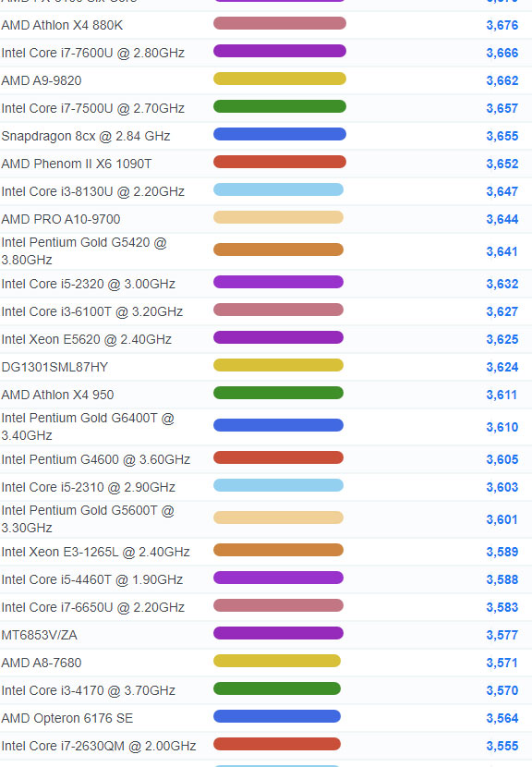Open the AMD Athlon X4 880K entry
The image size is (532, 767).
(x=62, y=25)
